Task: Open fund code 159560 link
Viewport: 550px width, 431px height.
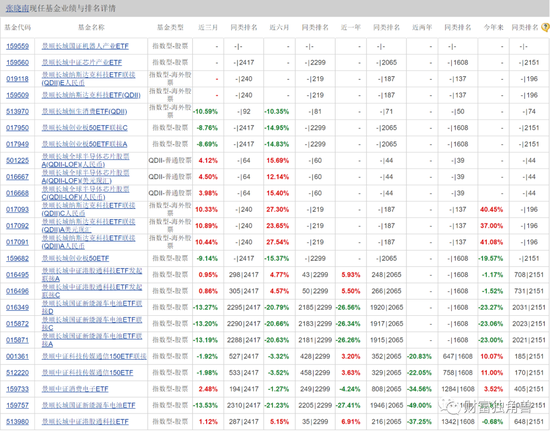Action: tap(18, 62)
